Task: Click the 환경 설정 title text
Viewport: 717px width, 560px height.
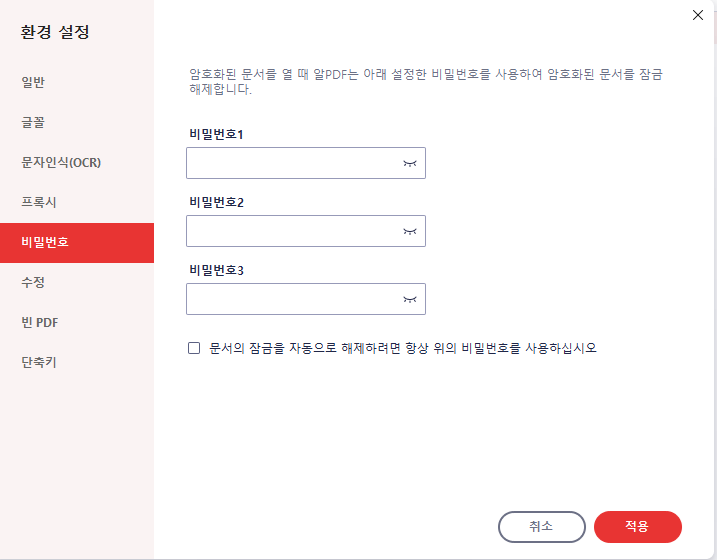Action: 55,32
